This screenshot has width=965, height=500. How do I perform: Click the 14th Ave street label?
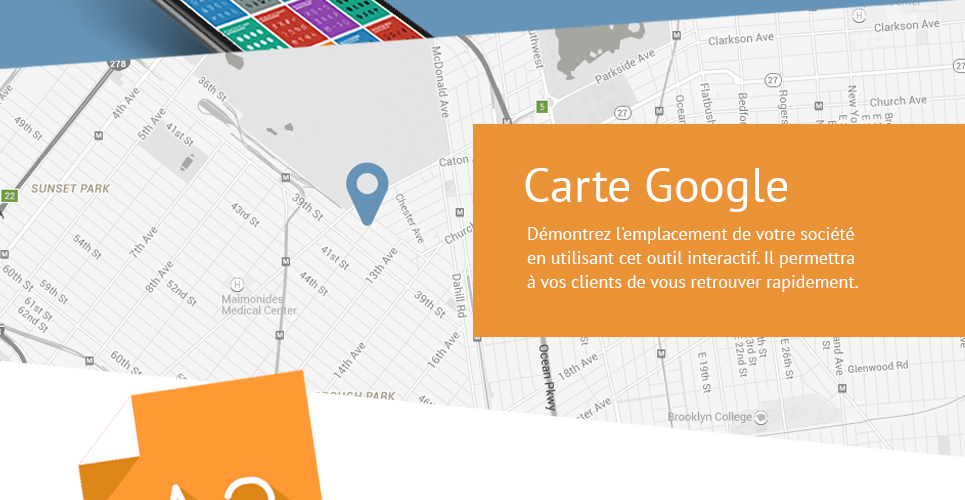(350, 360)
